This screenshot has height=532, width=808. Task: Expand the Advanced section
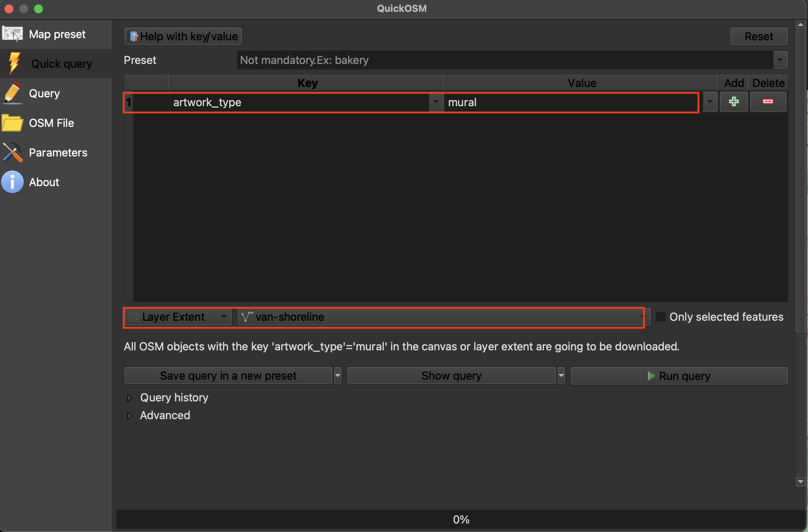coord(130,415)
